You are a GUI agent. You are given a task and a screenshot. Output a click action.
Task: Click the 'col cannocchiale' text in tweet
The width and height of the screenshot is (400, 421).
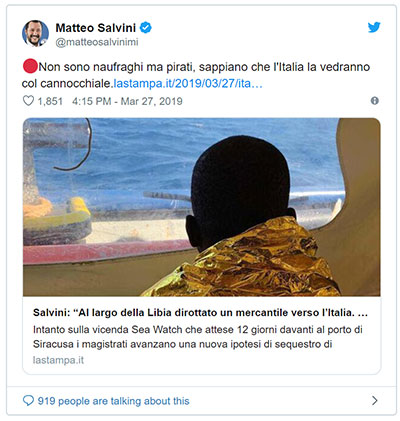66,83
